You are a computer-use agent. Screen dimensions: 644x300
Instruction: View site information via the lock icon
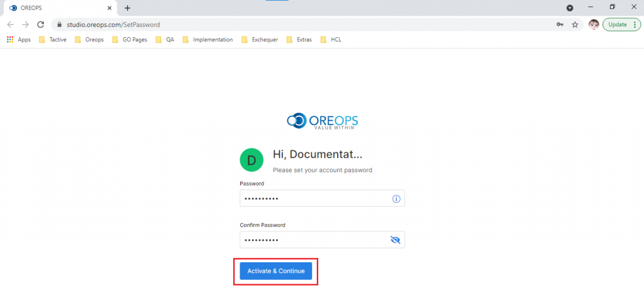(x=60, y=25)
